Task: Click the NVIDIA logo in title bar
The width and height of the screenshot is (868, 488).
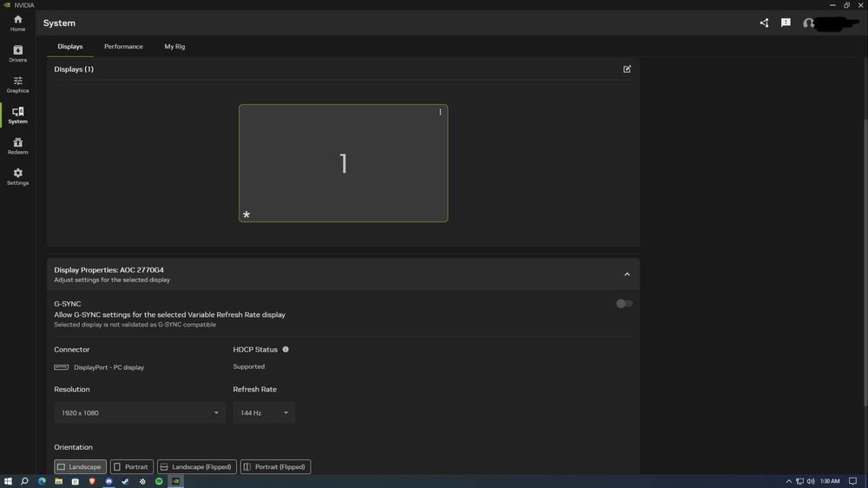Action: 7,5
